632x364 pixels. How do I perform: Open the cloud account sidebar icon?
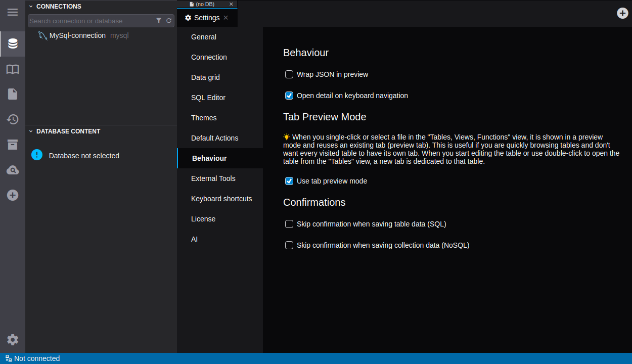pyautogui.click(x=13, y=170)
